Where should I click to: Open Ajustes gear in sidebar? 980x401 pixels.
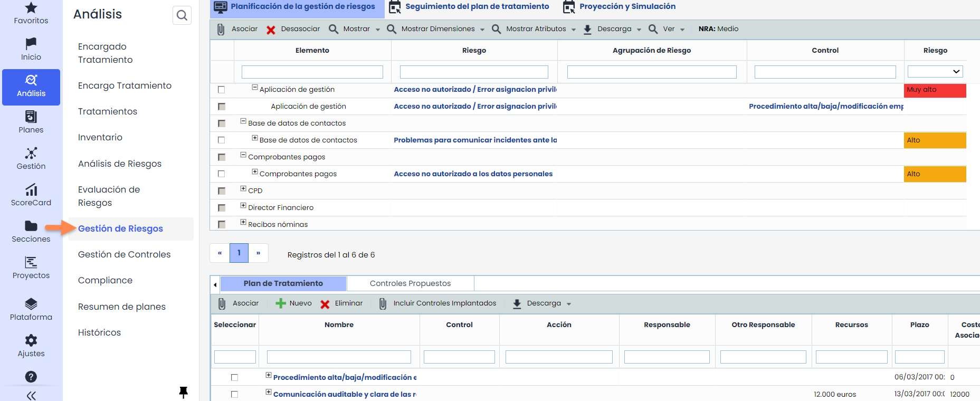31,345
